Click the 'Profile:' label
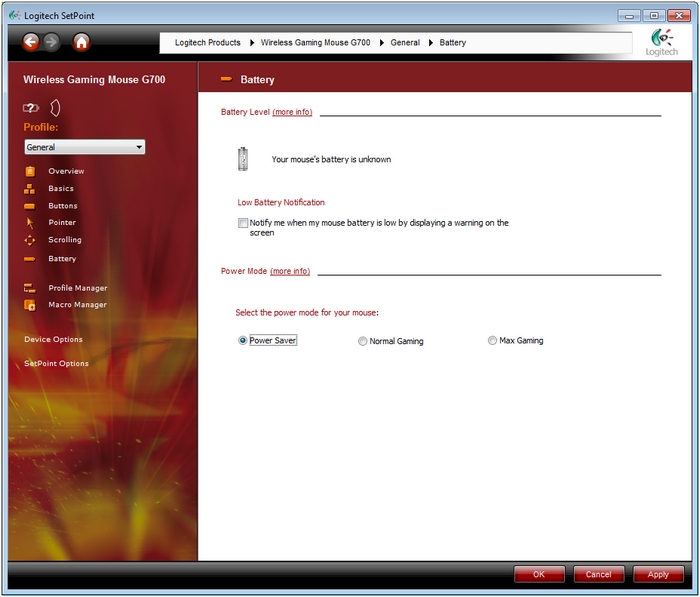This screenshot has height=597, width=700. tap(41, 127)
